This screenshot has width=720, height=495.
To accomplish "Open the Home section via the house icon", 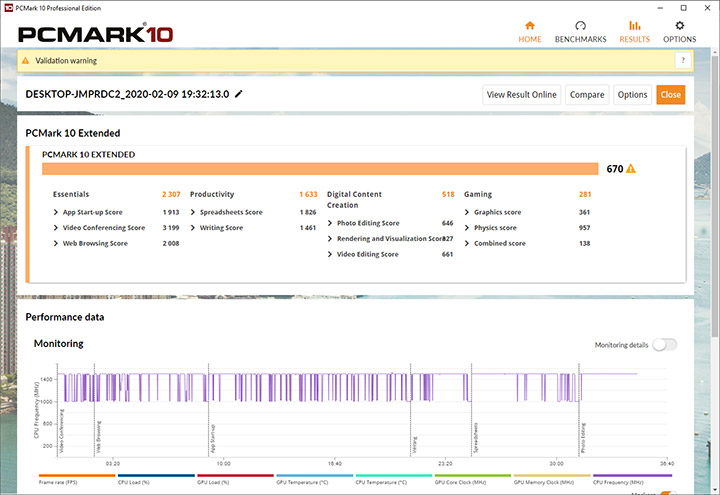I will pyautogui.click(x=529, y=25).
